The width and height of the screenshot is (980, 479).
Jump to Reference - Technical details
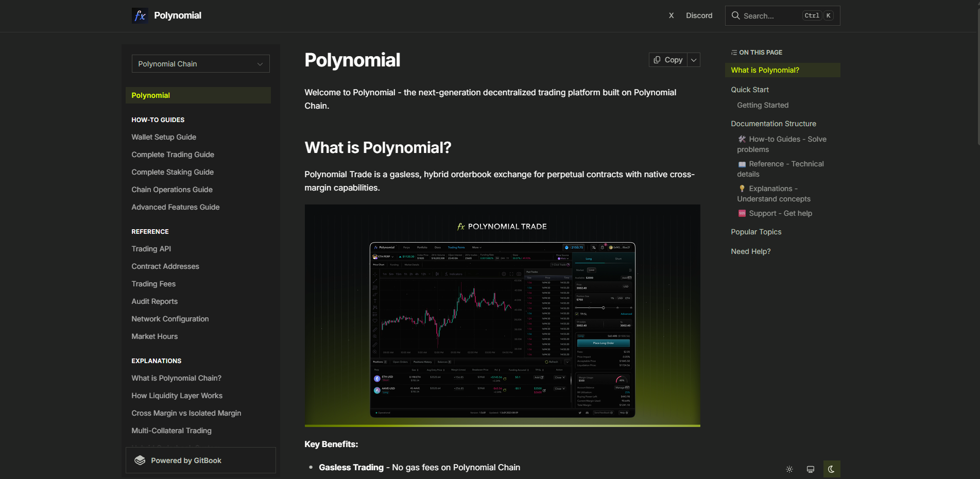(x=780, y=169)
